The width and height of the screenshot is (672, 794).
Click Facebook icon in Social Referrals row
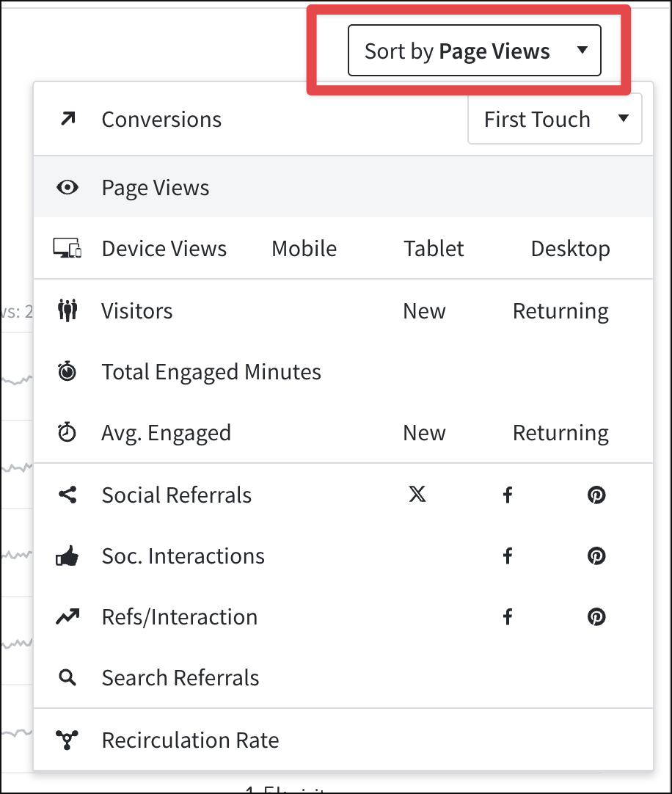(508, 495)
